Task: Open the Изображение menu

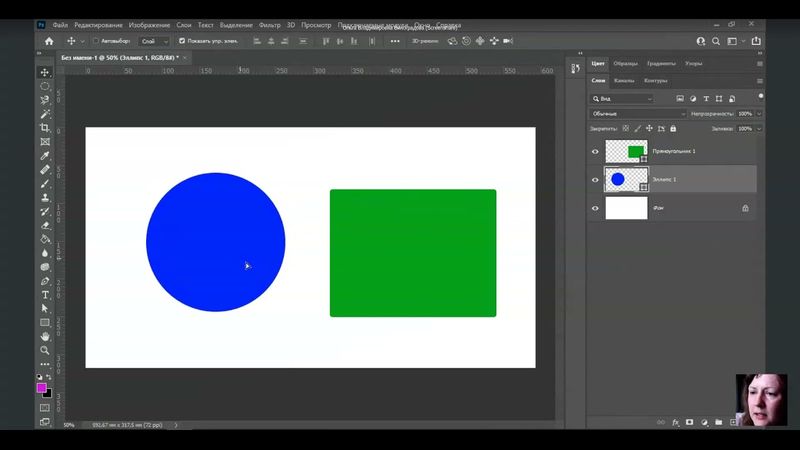Action: pos(148,24)
